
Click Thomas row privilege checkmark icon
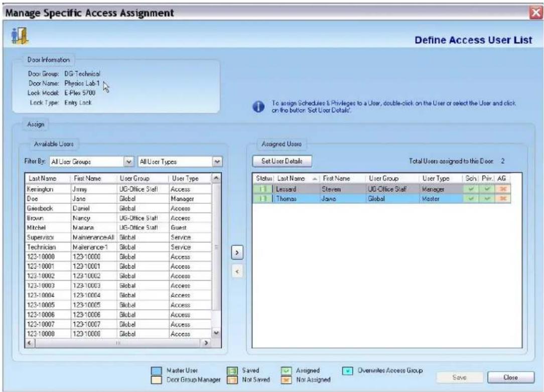pyautogui.click(x=487, y=199)
